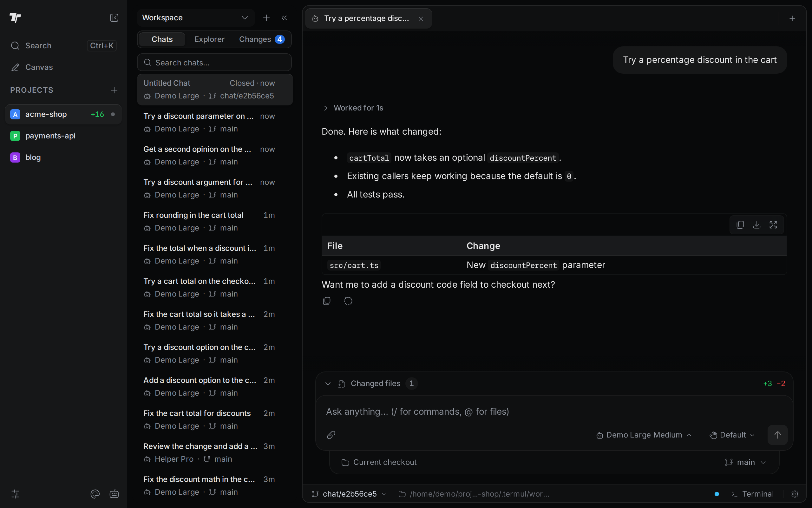Open chat 'Fix the cart total so it takes a ...'

pos(215,320)
